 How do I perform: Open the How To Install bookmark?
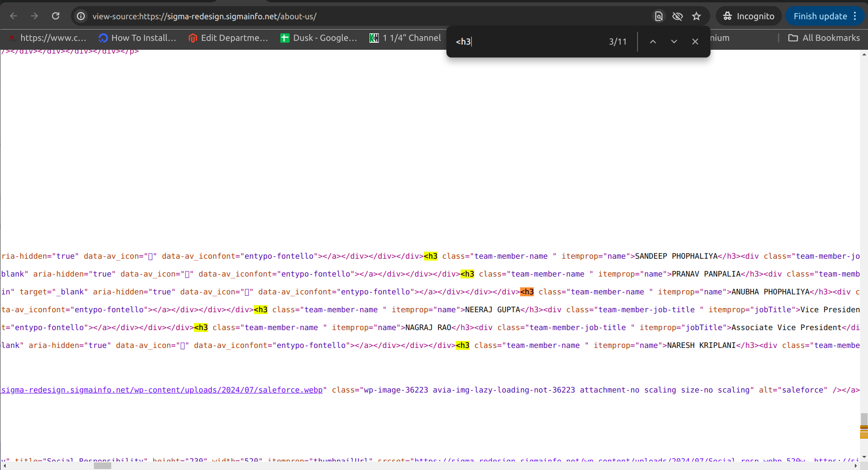click(137, 38)
